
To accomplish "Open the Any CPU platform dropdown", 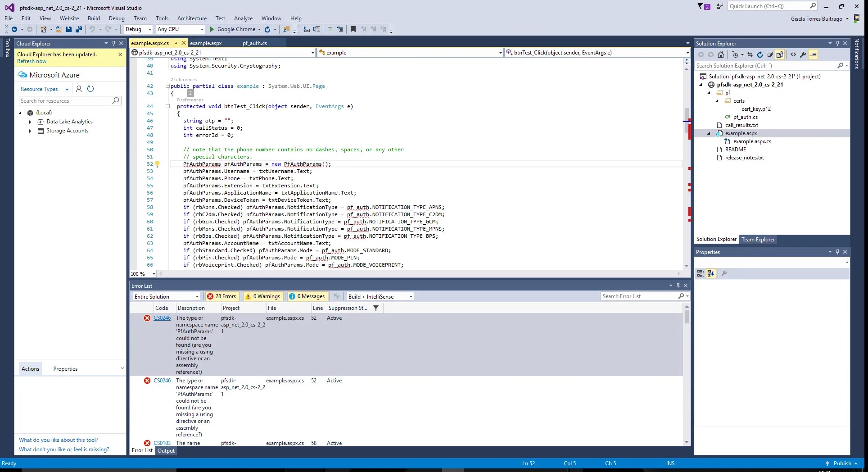I will tap(181, 29).
